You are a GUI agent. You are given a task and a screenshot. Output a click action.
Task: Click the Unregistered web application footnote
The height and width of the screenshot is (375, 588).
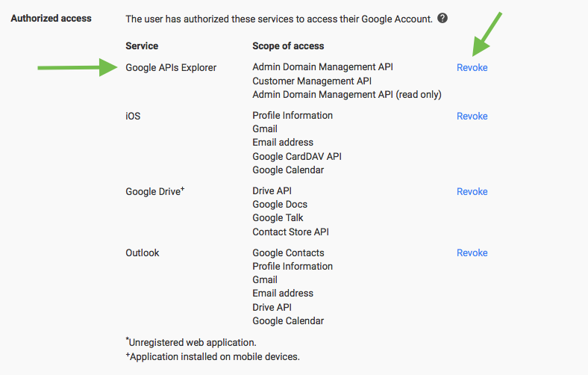click(191, 342)
